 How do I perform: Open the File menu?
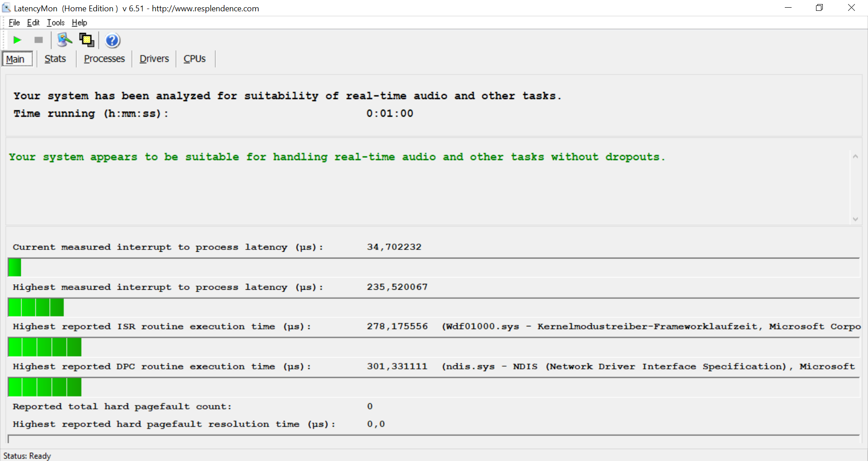tap(14, 23)
